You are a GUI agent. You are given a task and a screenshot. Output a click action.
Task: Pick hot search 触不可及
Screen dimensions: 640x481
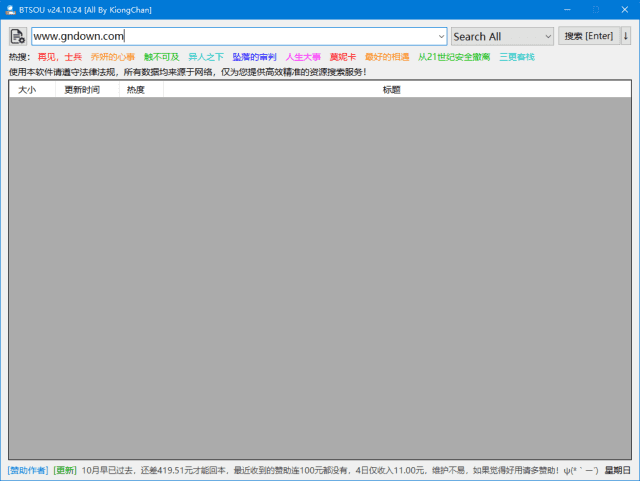[x=162, y=57]
